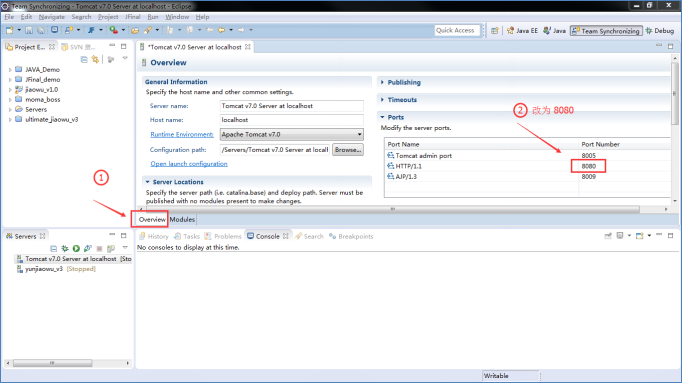Click the Start in profile mode icon
Screen dimensions: 683x384
88,248
